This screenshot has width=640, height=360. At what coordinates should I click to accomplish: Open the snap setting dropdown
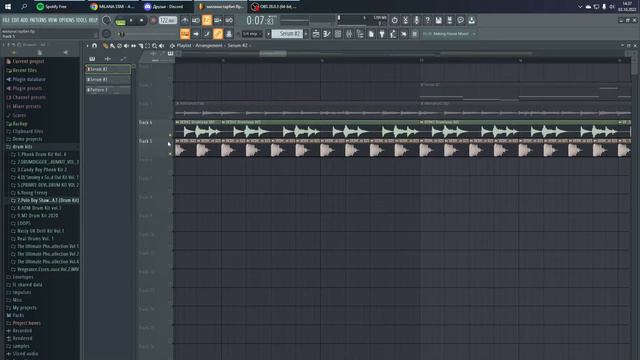252,34
